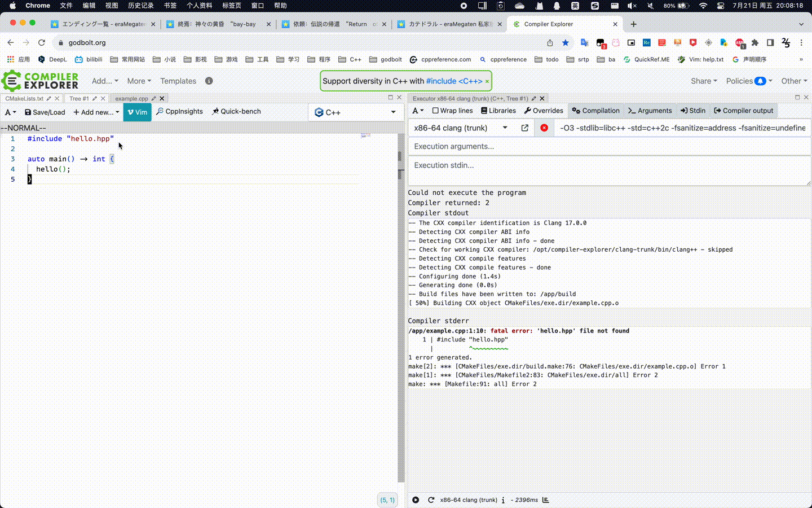
Task: Switch to the Tree #1 tab
Action: point(79,98)
